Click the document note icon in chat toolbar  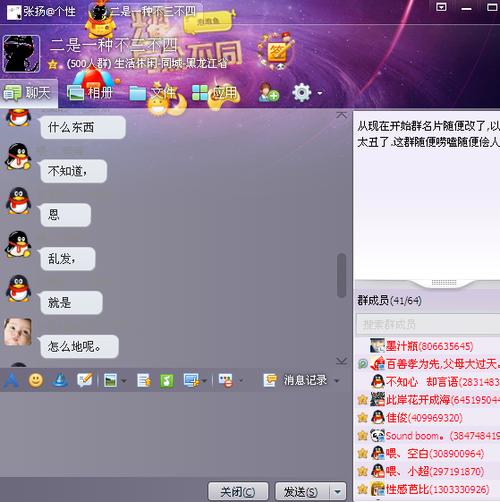point(144,380)
